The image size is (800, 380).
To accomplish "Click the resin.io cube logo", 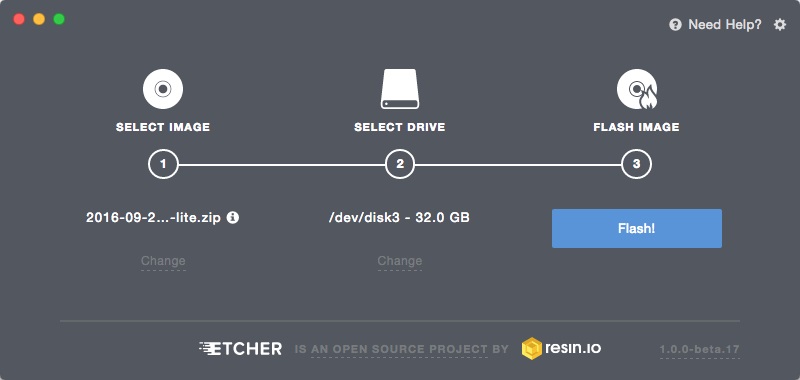I will [x=531, y=348].
